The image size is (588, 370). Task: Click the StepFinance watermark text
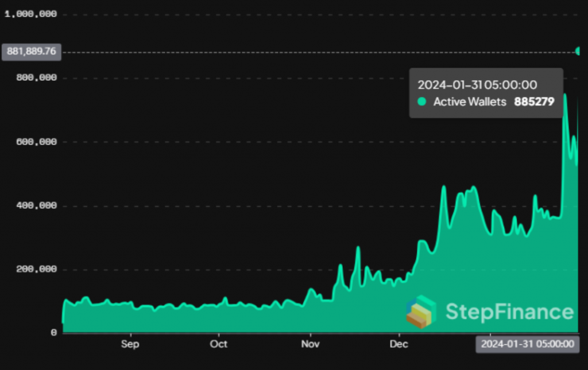509,312
